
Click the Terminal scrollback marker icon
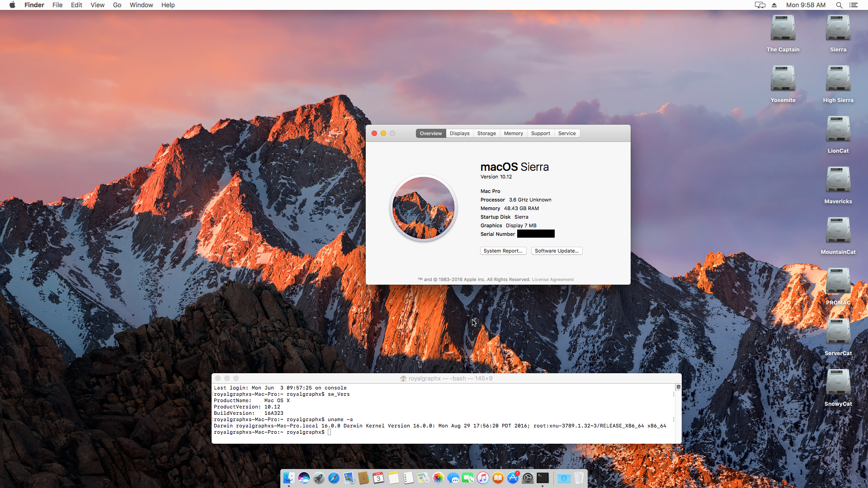678,387
